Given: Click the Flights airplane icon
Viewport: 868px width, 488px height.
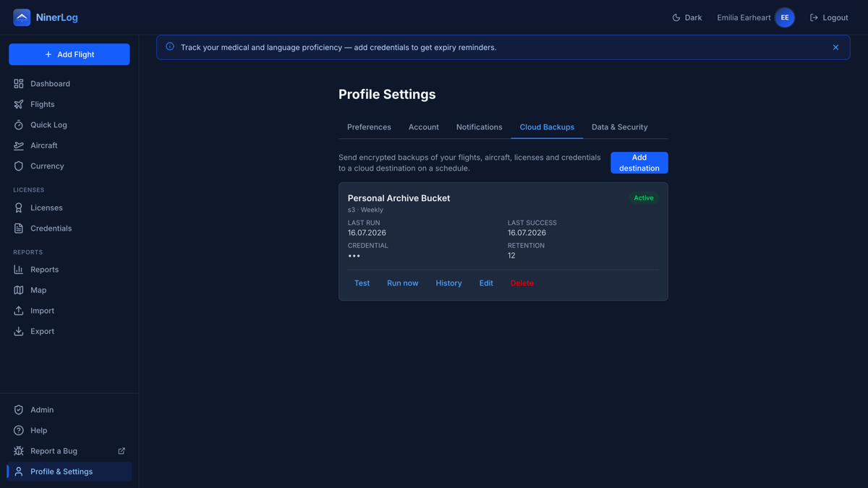Looking at the screenshot, I should (x=19, y=104).
